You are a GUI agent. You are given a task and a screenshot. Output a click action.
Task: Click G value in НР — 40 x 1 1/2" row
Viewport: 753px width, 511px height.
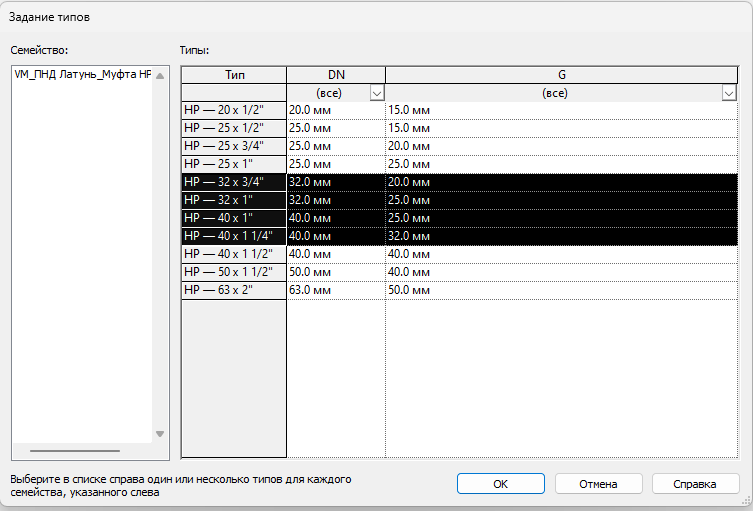(x=561, y=254)
